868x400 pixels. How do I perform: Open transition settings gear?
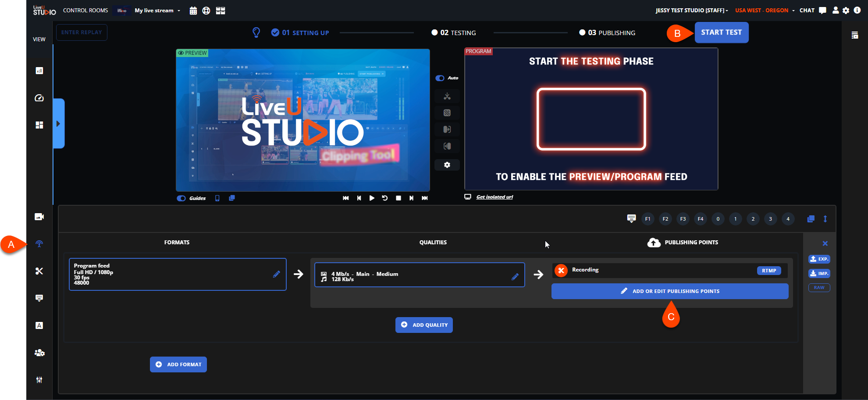point(447,165)
